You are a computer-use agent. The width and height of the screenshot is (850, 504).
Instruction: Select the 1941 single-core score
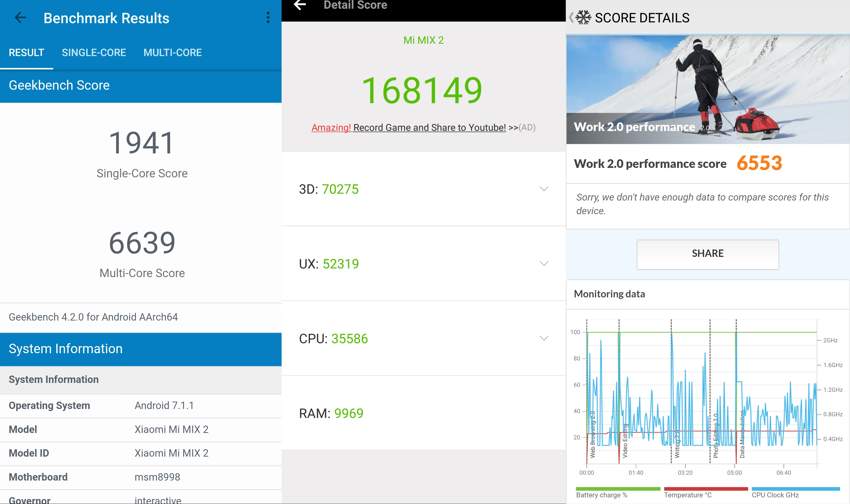point(142,143)
